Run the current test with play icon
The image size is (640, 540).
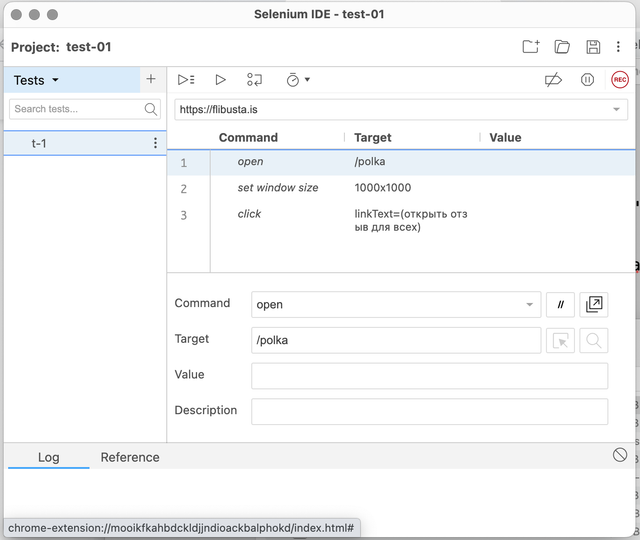[x=221, y=80]
